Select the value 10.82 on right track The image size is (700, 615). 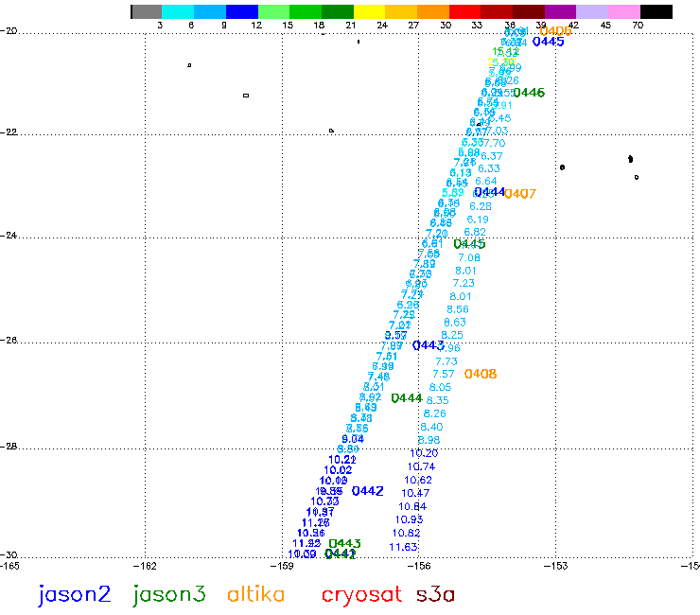coord(406,534)
